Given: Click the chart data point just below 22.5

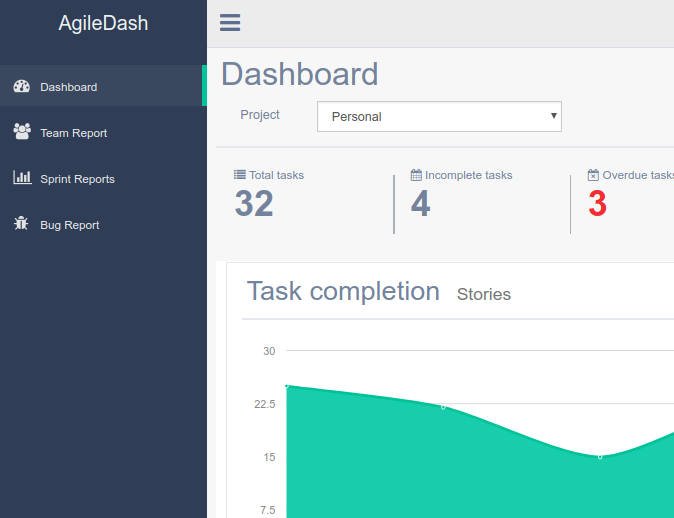Looking at the screenshot, I should [x=444, y=407].
